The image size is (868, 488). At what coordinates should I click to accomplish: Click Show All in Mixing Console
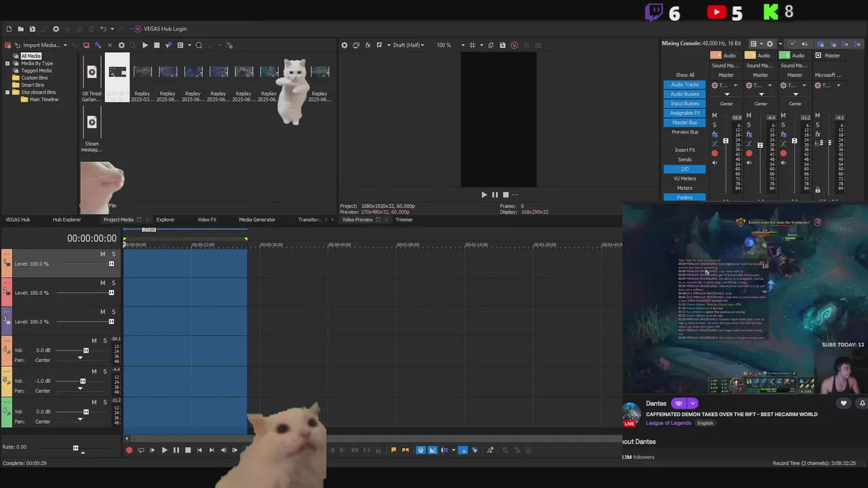(x=684, y=75)
